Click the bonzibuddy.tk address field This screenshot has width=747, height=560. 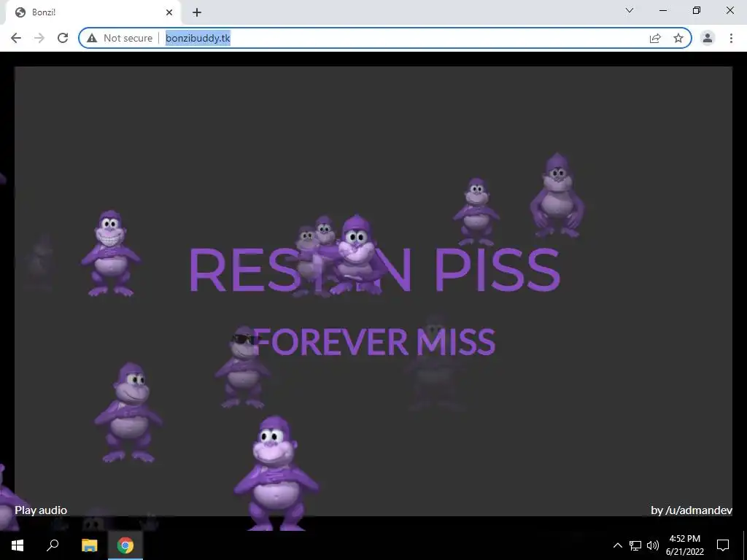(385, 38)
